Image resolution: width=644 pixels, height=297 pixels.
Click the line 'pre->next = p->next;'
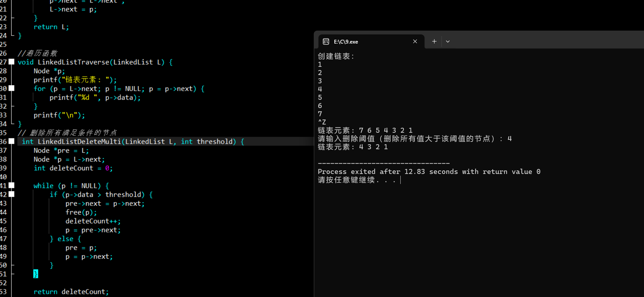click(x=105, y=203)
